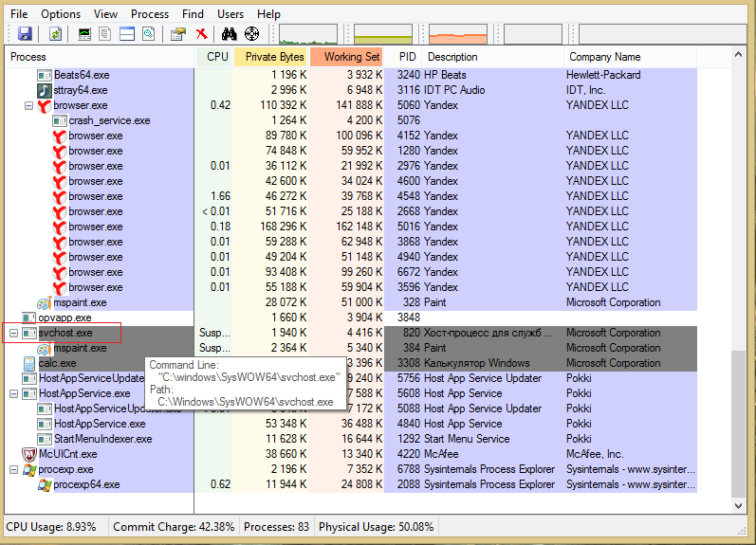Click the crosshair Find Window's Process icon
This screenshot has width=756, height=545.
(x=251, y=34)
